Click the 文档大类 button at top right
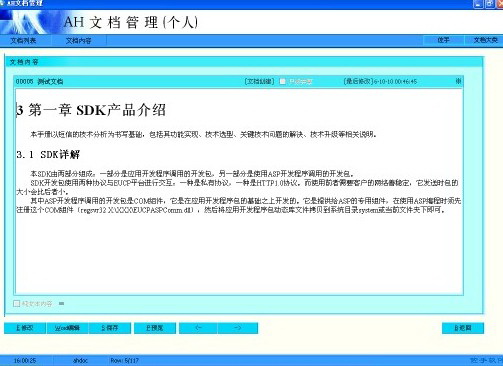This screenshot has height=366, width=503. click(x=485, y=40)
